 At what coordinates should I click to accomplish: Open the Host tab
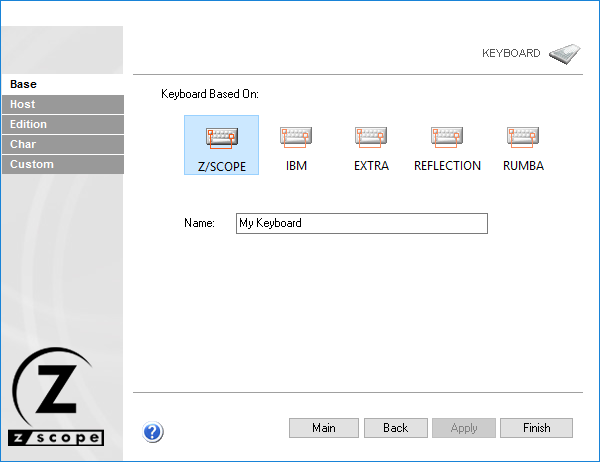click(x=63, y=104)
